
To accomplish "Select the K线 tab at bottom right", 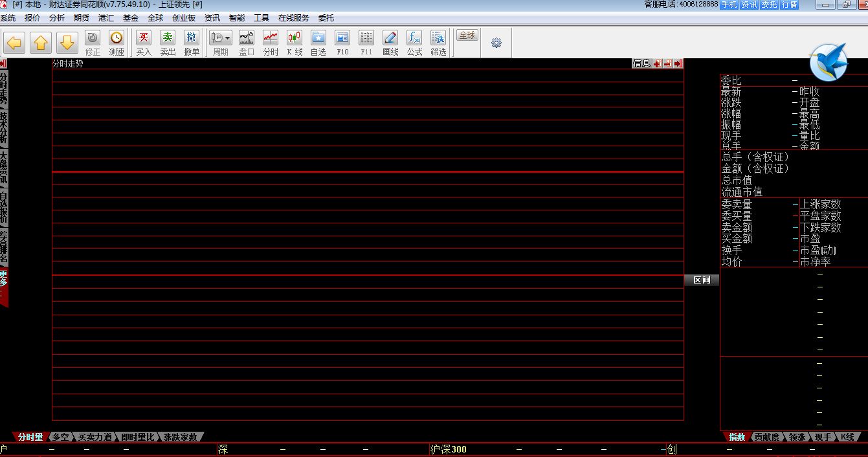I will pyautogui.click(x=847, y=437).
